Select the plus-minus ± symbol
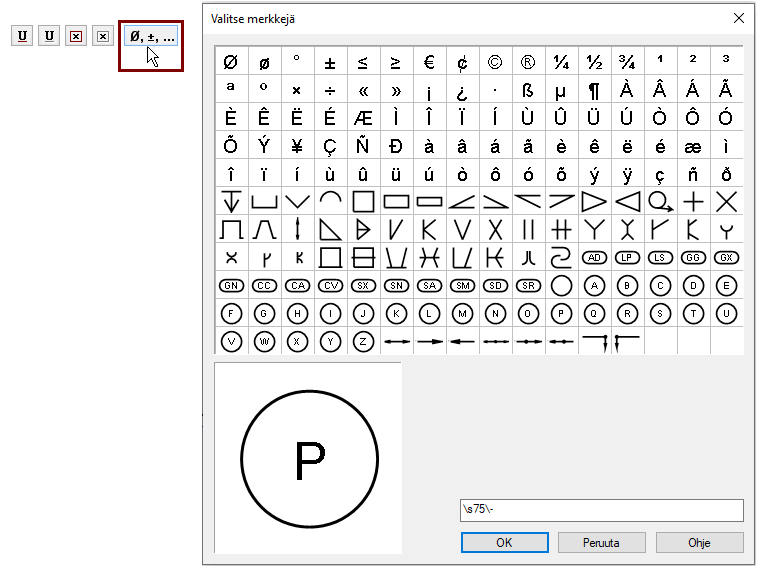 [x=330, y=62]
